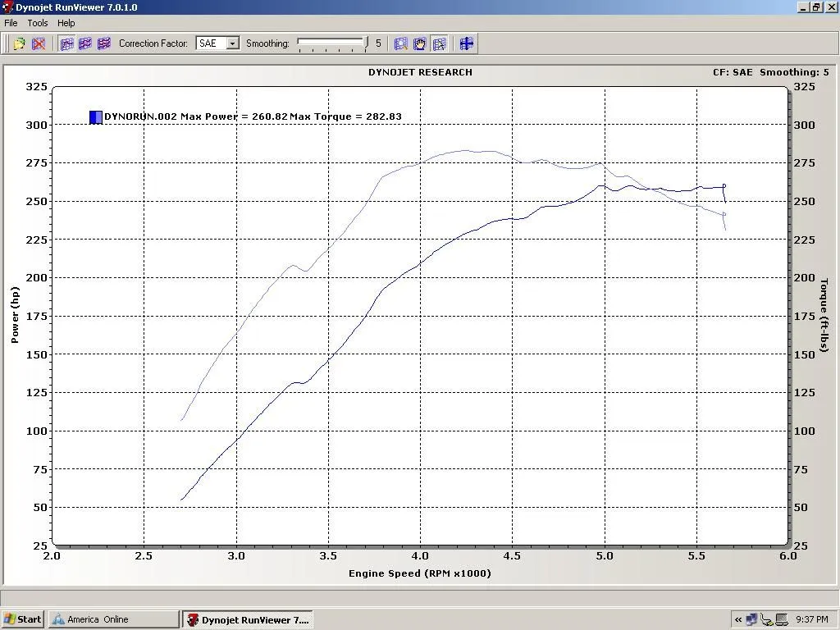Toggle the DYNORUN.002 legend swatch
Image resolution: width=840 pixels, height=630 pixels.
[94, 116]
